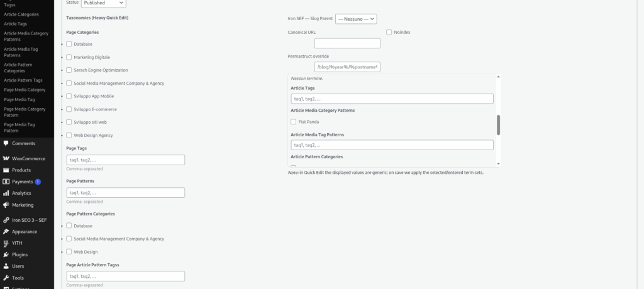Focus the Page Patterns input field
This screenshot has height=289, width=644.
[126, 192]
